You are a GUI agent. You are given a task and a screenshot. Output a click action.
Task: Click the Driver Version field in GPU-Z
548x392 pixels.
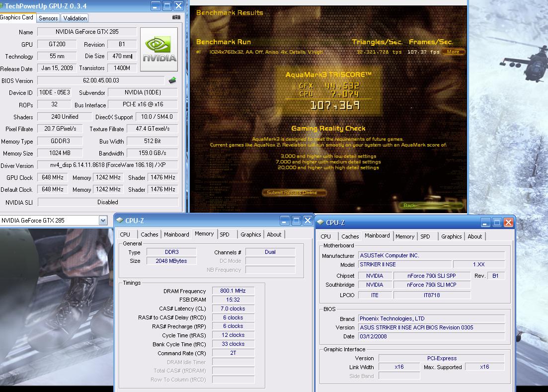[108, 165]
